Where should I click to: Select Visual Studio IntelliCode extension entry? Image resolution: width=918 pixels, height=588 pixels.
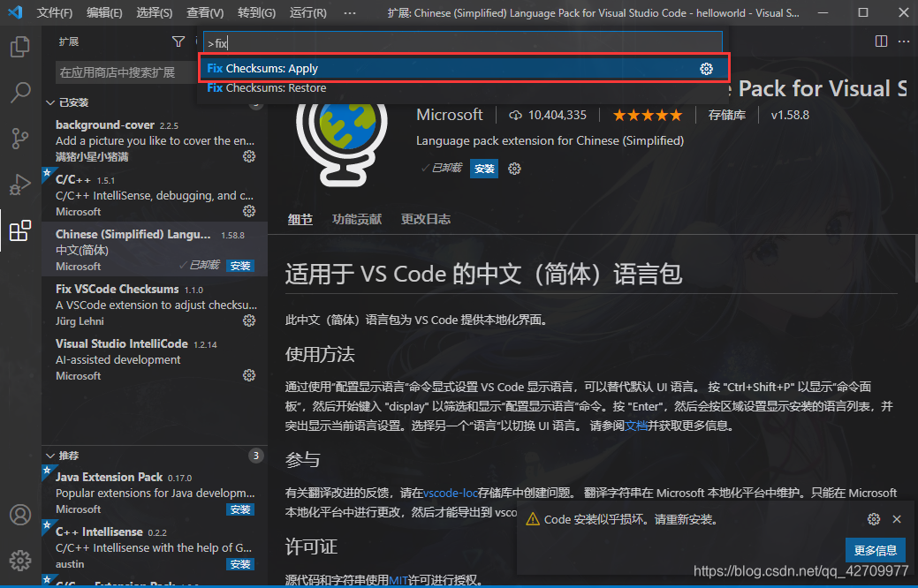point(155,359)
